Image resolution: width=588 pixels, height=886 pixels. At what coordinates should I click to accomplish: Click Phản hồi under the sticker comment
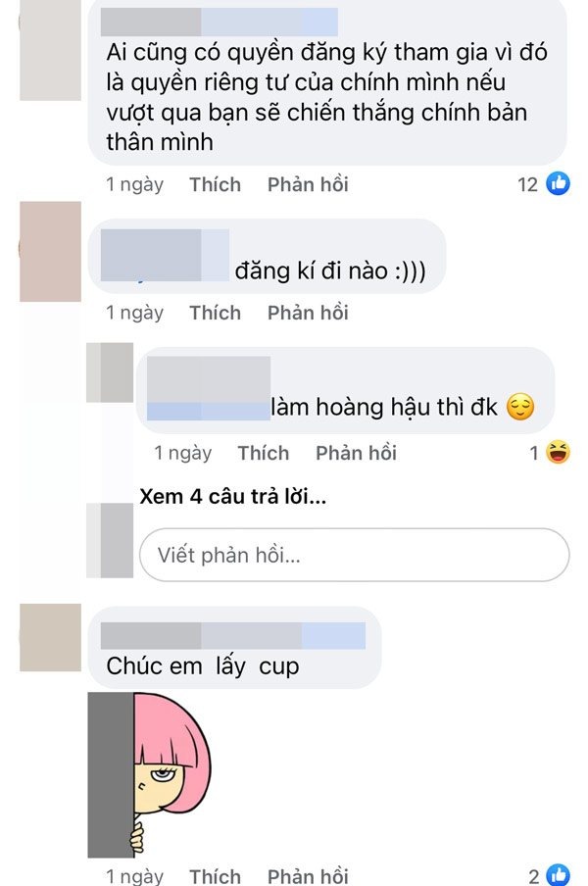pyautogui.click(x=308, y=876)
